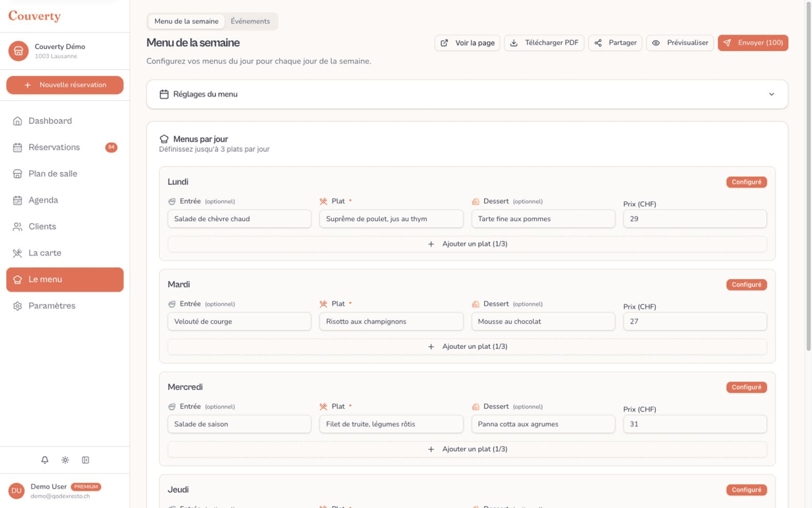812x508 pixels.
Task: Click the notification bell icon
Action: 45,460
